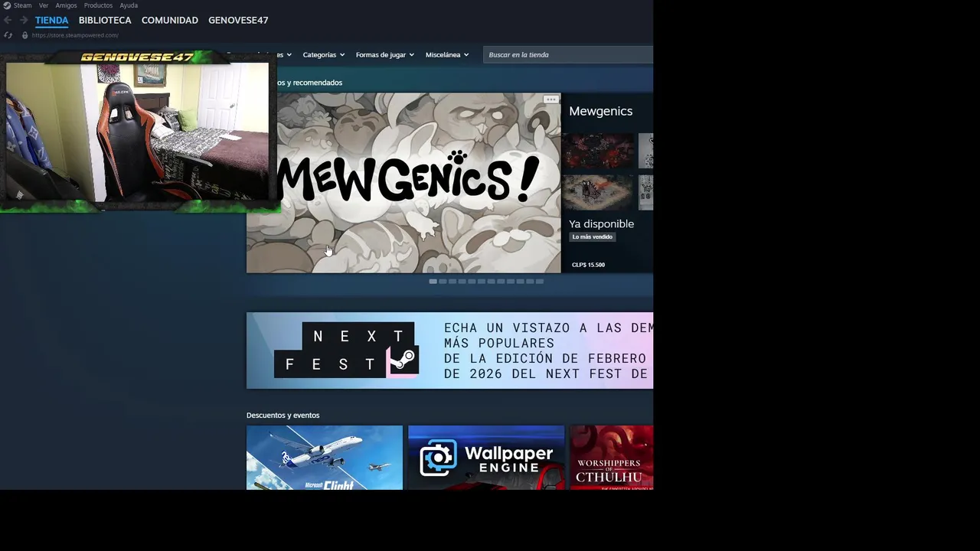
Task: Open the three-dots options on Mewgenics capsule
Action: 550,99
